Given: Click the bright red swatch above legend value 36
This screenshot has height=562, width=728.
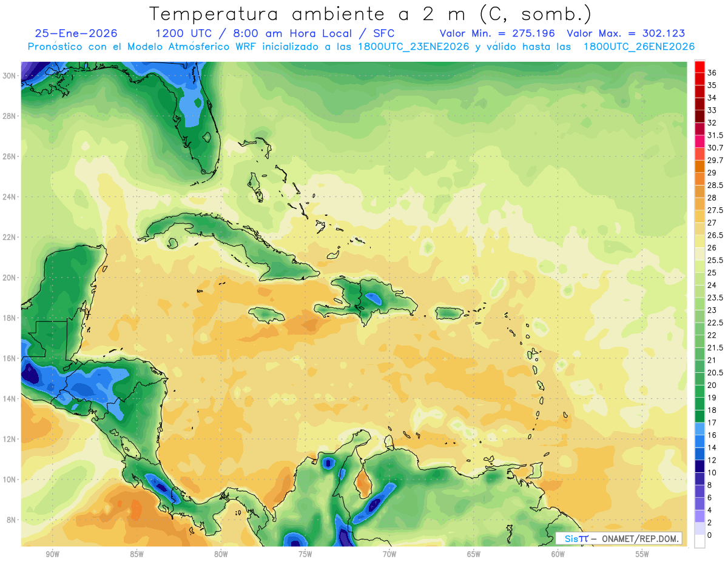Looking at the screenshot, I should pos(699,67).
